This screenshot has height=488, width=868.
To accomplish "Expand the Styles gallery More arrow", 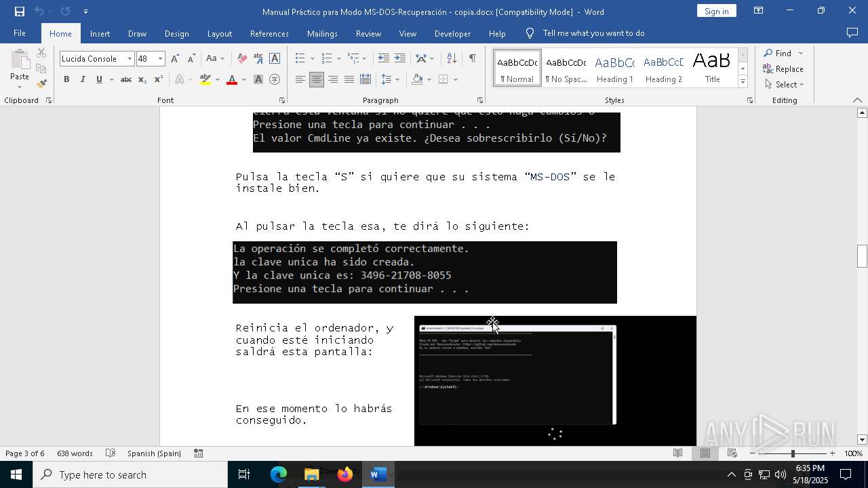I will (x=743, y=82).
